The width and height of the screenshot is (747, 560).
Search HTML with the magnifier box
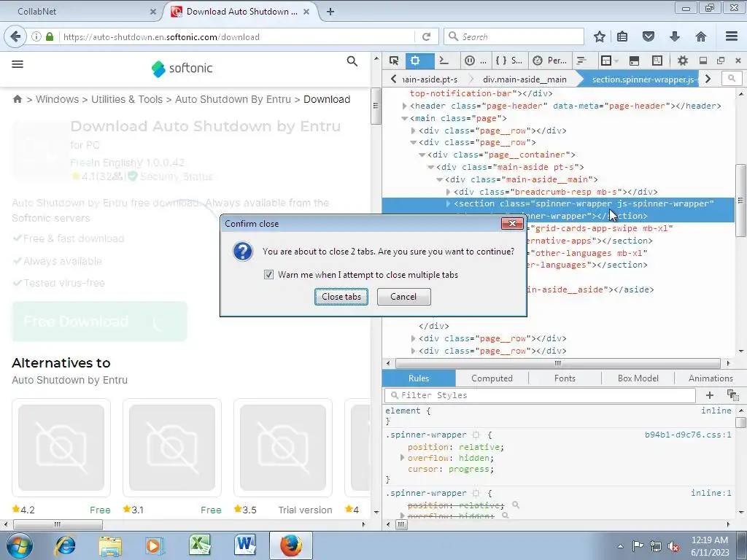pyautogui.click(x=732, y=78)
